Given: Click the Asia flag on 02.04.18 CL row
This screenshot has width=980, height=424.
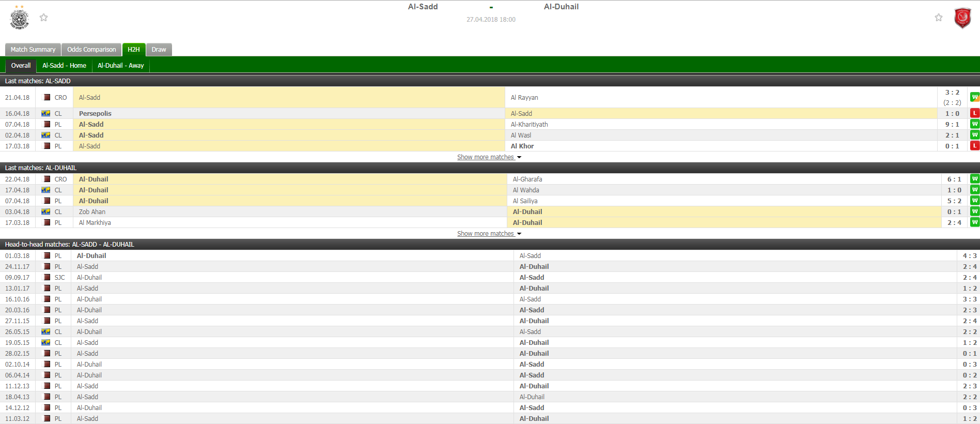Looking at the screenshot, I should coord(45,135).
